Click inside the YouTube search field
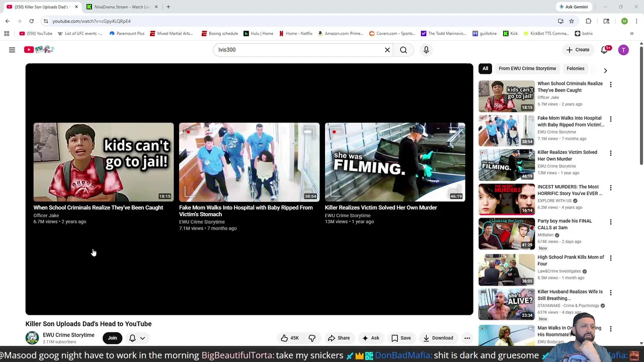Viewport: 644px width, 362px height. 300,50
